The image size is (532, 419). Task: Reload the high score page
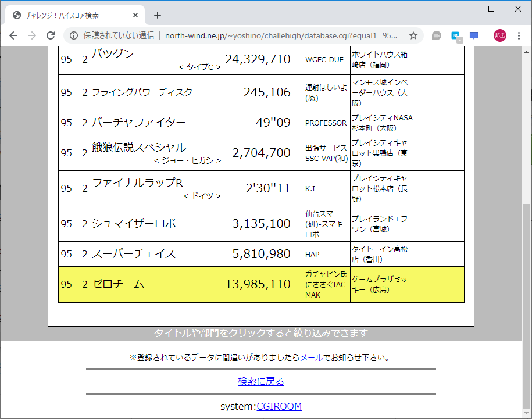click(x=51, y=35)
